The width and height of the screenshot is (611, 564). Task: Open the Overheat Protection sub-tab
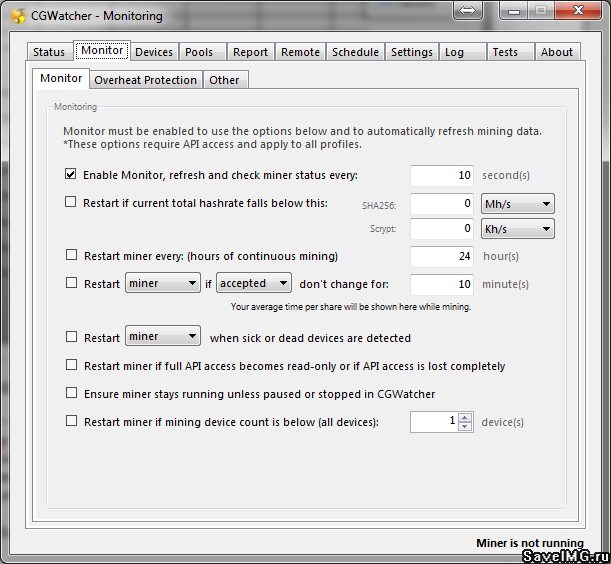coord(145,80)
